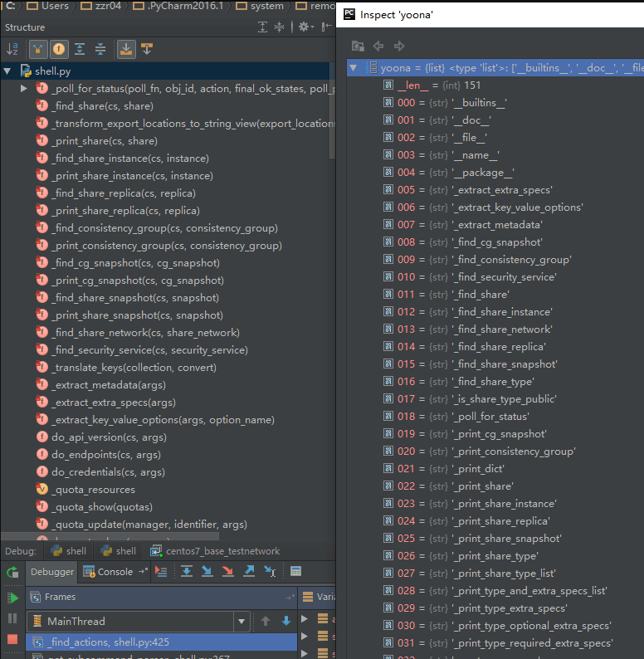
Task: Toggle Show Inherited in Structure toolbar
Action: 38,49
